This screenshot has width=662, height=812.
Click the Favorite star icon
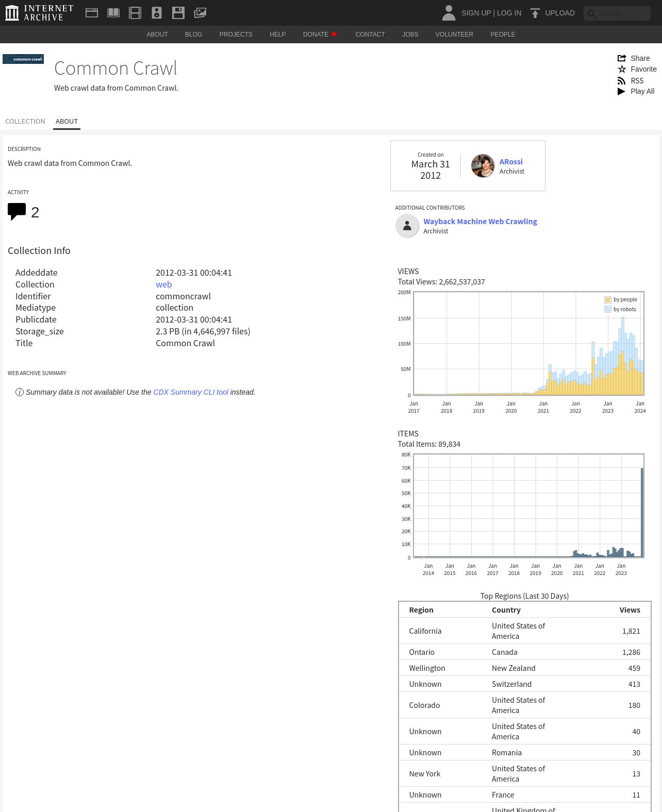pos(622,69)
